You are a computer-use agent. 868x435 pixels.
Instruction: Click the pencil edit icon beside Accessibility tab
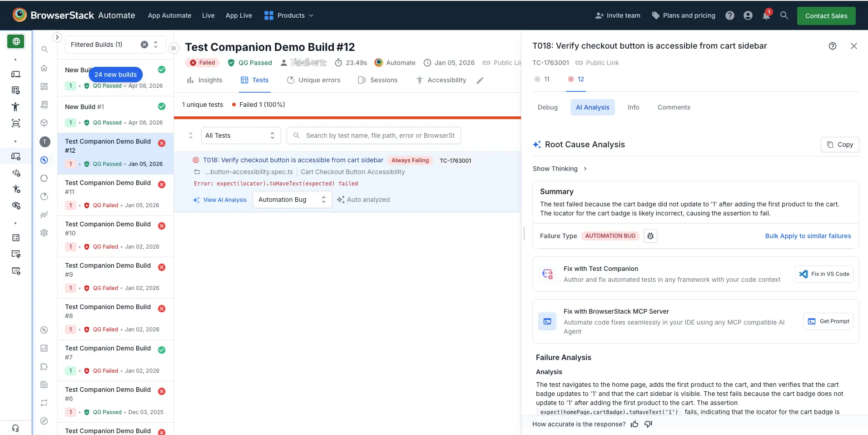tap(480, 80)
